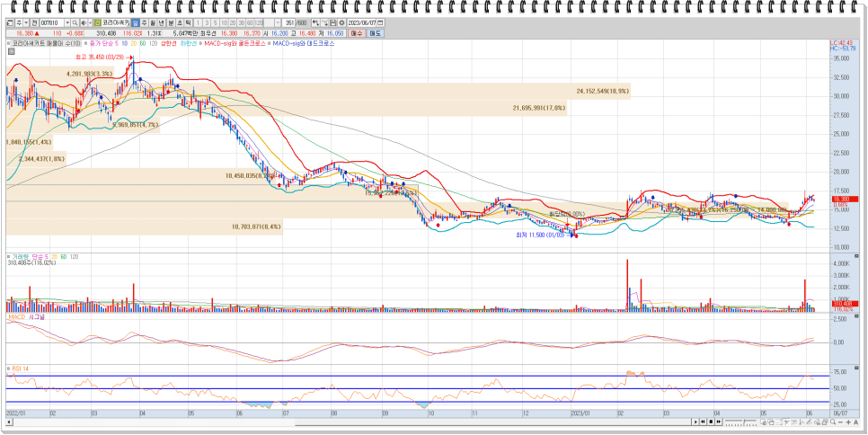Click the save chart floppy icon
This screenshot has width=868, height=435.
(x=333, y=22)
